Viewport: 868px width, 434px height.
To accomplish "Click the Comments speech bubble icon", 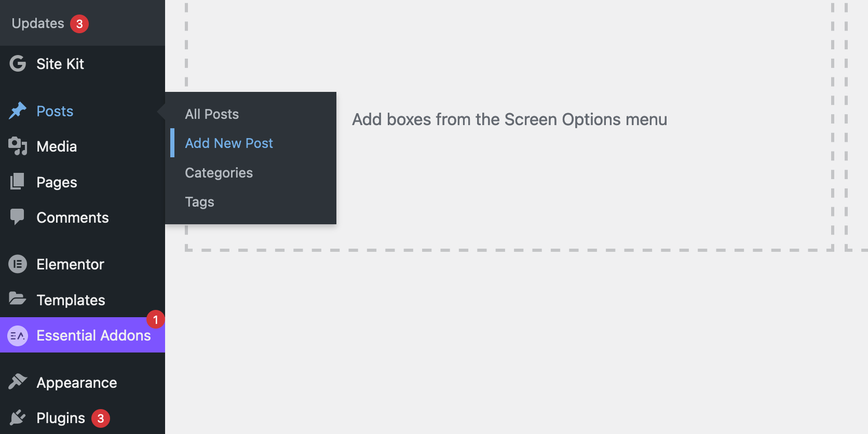I will tap(18, 216).
